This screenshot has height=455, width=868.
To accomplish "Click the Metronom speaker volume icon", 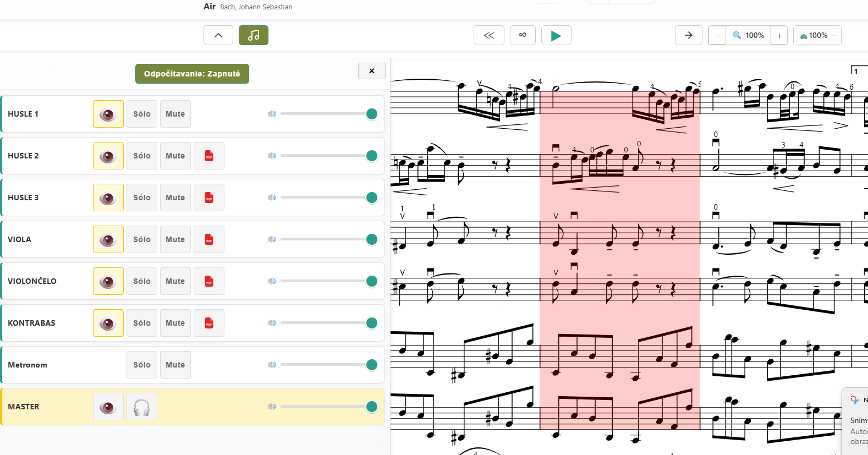I will [x=272, y=365].
